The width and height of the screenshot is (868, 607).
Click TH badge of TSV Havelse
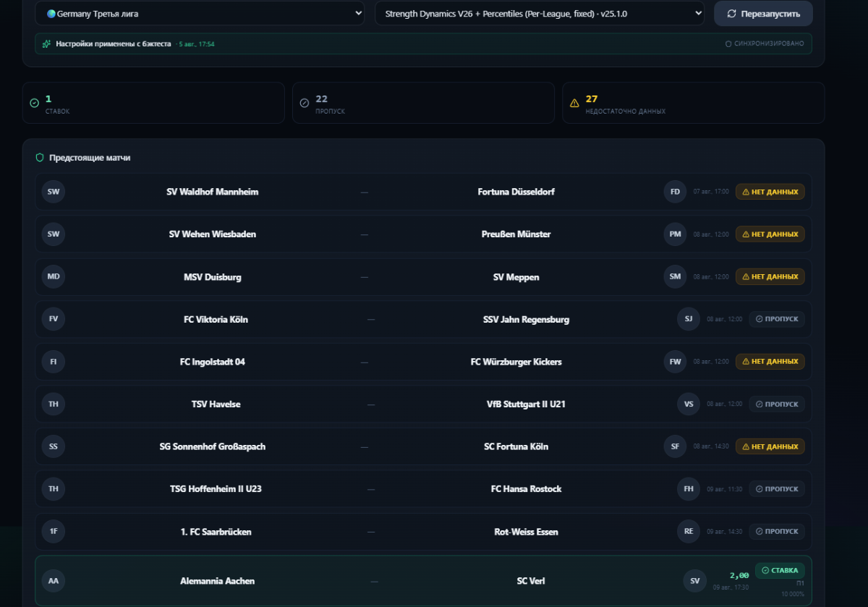[54, 404]
